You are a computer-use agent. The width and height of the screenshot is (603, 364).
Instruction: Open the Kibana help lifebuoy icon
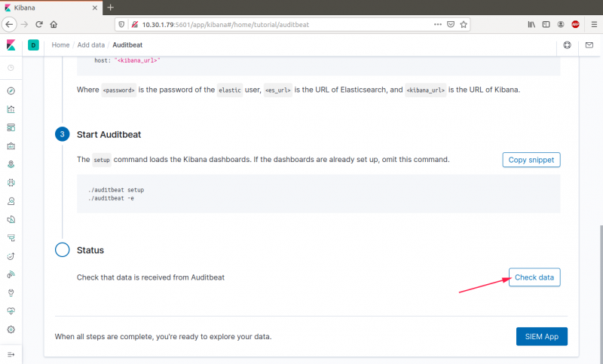click(568, 45)
